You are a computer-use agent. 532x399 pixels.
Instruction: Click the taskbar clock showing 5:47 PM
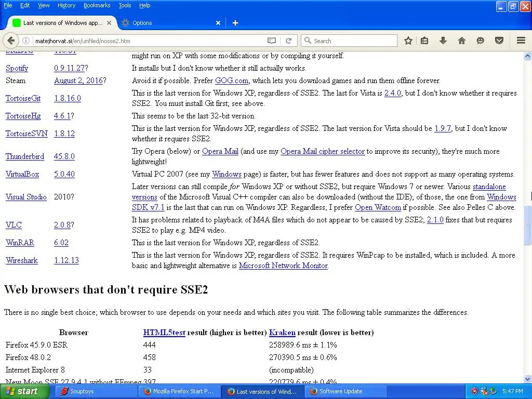(513, 391)
